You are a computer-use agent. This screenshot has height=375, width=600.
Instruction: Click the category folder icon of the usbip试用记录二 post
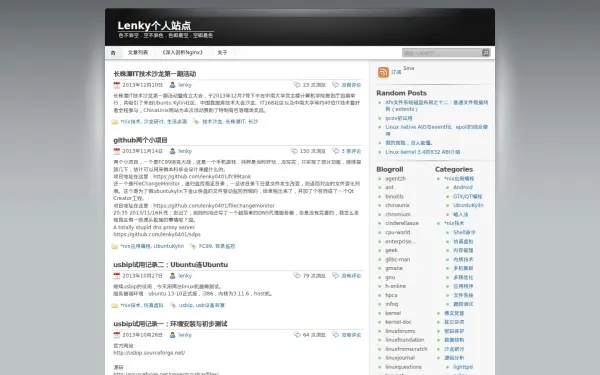coord(114,306)
